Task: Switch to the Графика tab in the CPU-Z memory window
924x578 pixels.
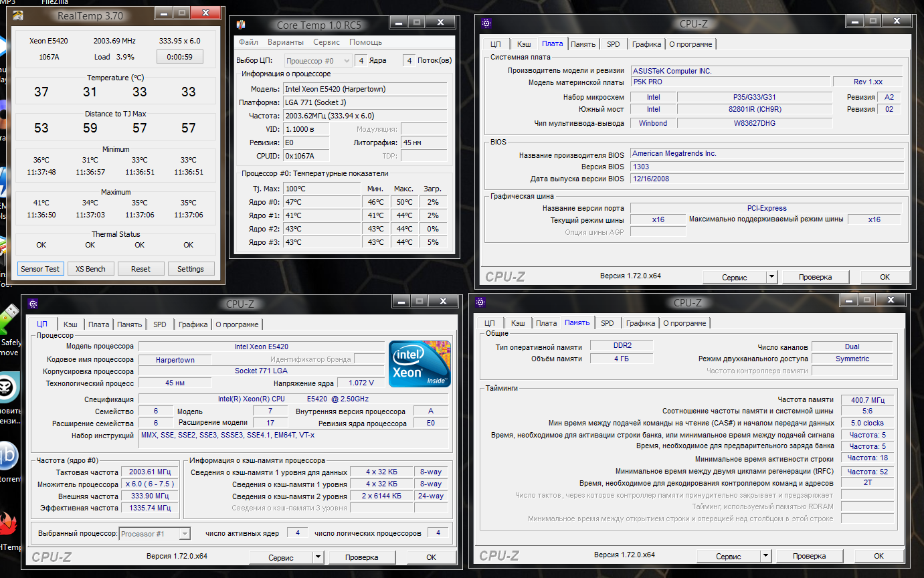Action: (x=641, y=323)
